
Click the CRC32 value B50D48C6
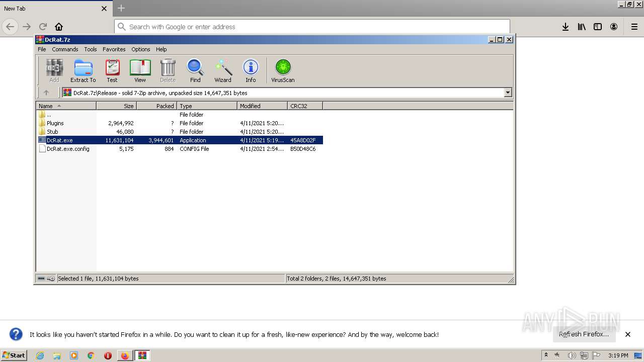(x=303, y=149)
